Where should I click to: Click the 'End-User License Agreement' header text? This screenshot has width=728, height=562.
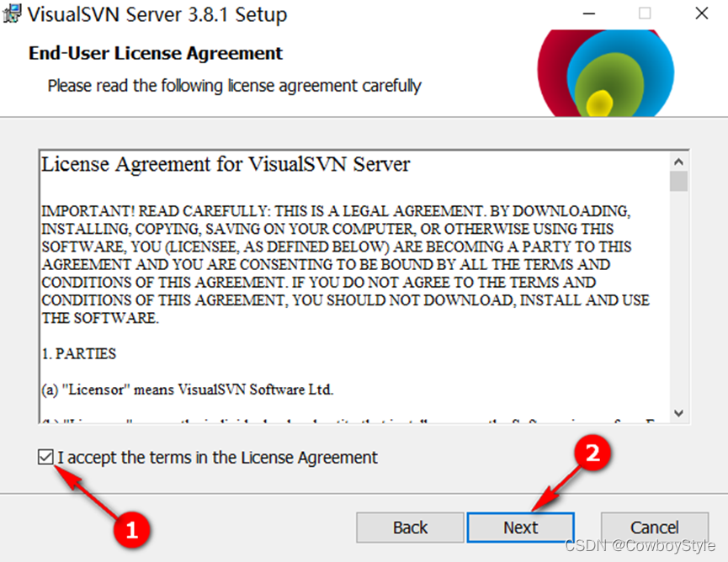pyautogui.click(x=156, y=53)
